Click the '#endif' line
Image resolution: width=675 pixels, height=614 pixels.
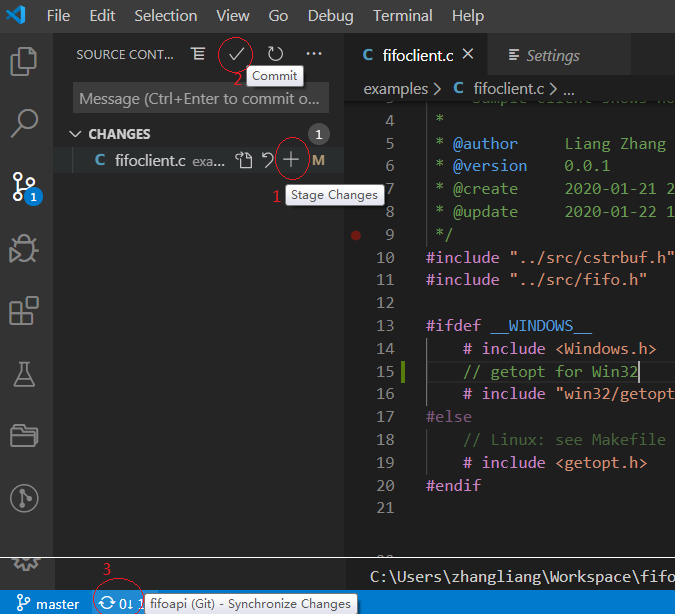[x=453, y=486]
